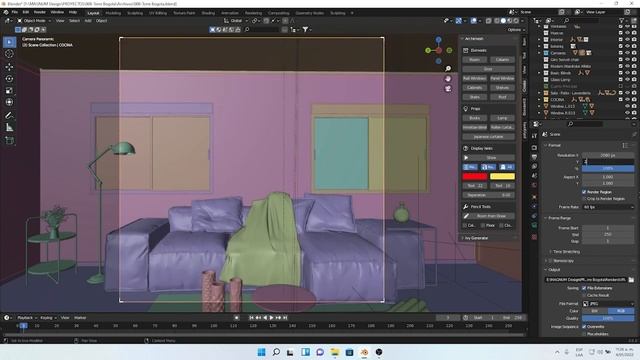Toggle the Cache Result checkbox
The height and width of the screenshot is (360, 640).
tap(584, 295)
